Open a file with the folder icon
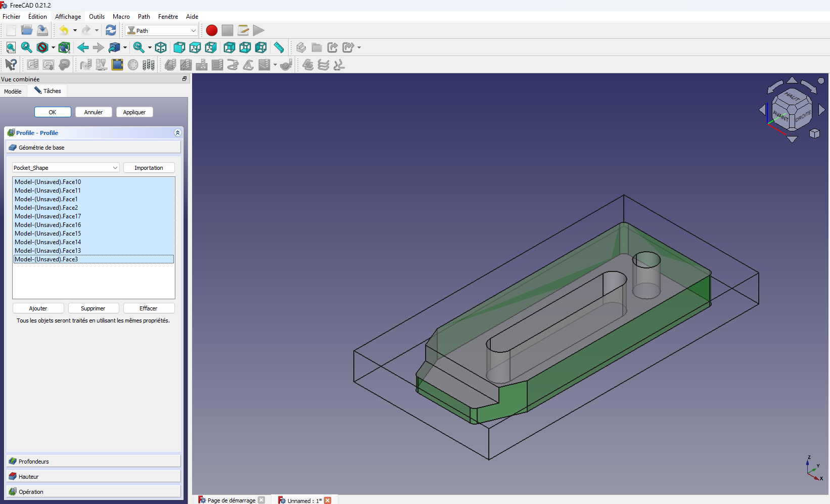This screenshot has width=830, height=504. (27, 30)
